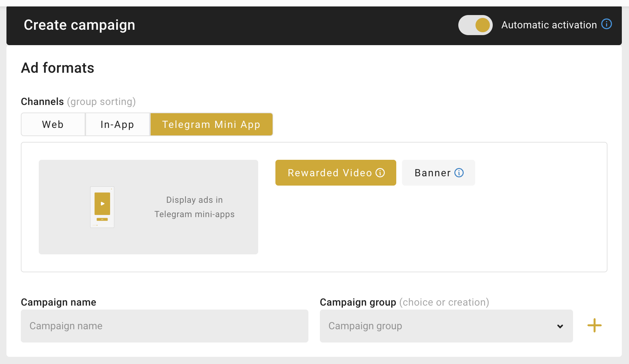Select the In-App channel tab
Screen dimensions: 629x364
click(x=117, y=124)
